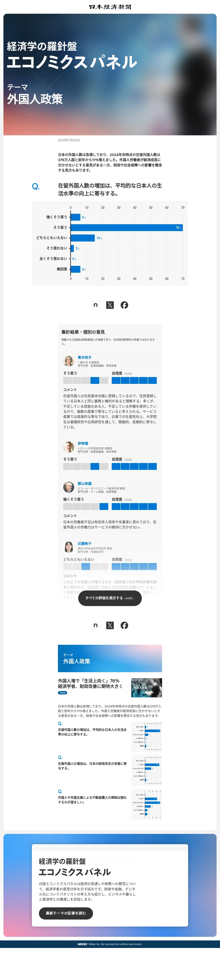Viewport: 220px width, 980px height.
Task: Open question 不動産購入の規制強化するのが望ましい
Action: click(92, 800)
